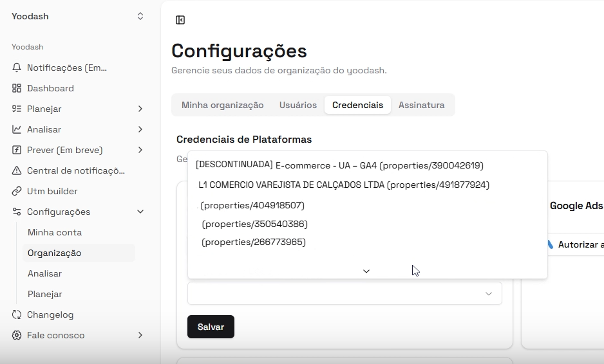Open Utm builder page
This screenshot has height=364, width=604.
click(x=52, y=191)
